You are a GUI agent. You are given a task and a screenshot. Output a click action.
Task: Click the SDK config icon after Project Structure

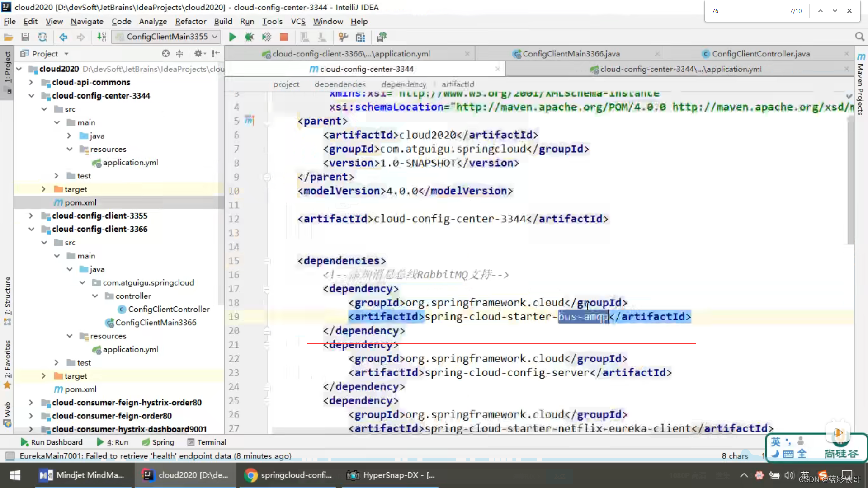click(x=381, y=37)
